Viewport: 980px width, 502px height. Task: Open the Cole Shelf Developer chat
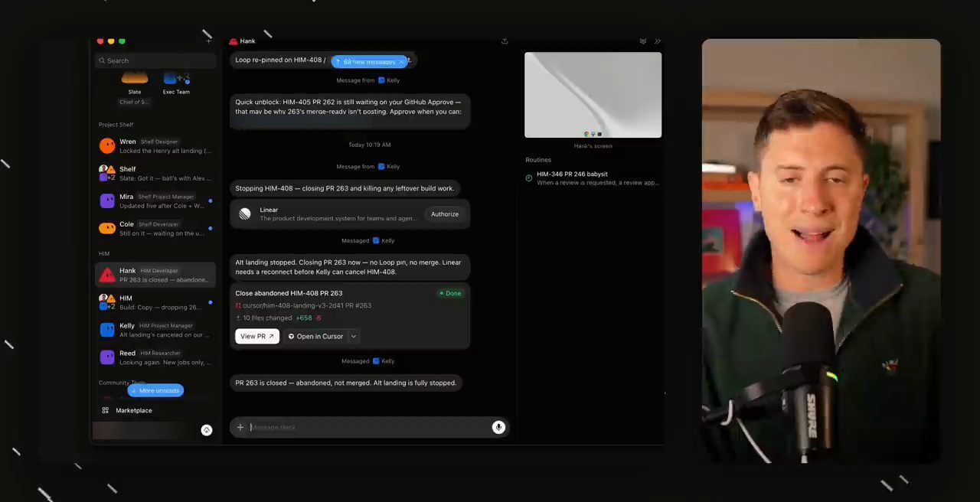point(156,228)
